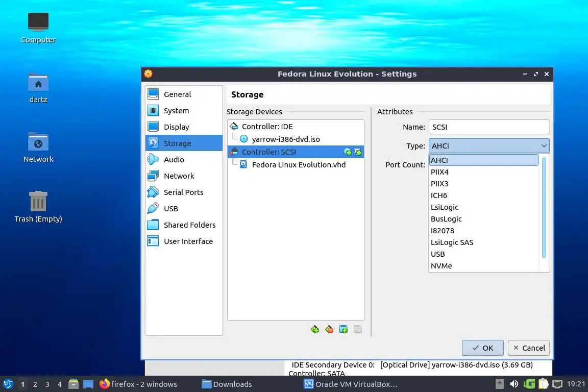Select yarrow-i386-dvd.iso optical disc entry
The image size is (588, 392).
(296, 139)
